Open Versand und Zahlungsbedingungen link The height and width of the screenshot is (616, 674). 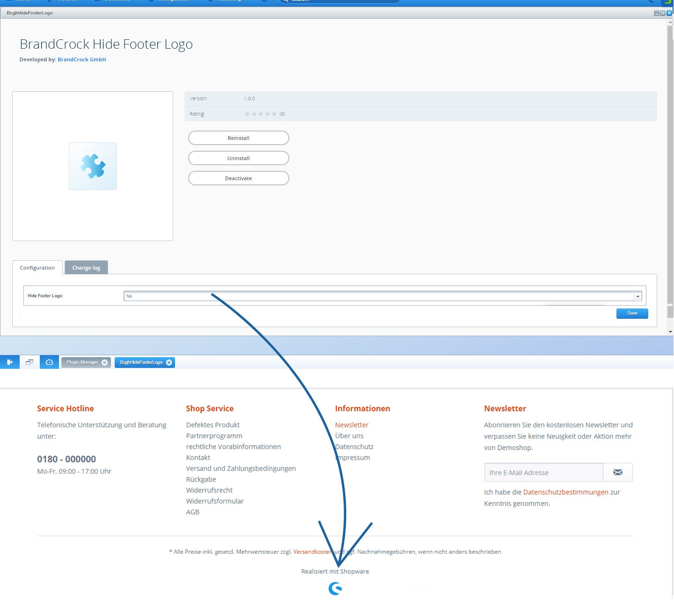[x=241, y=468]
